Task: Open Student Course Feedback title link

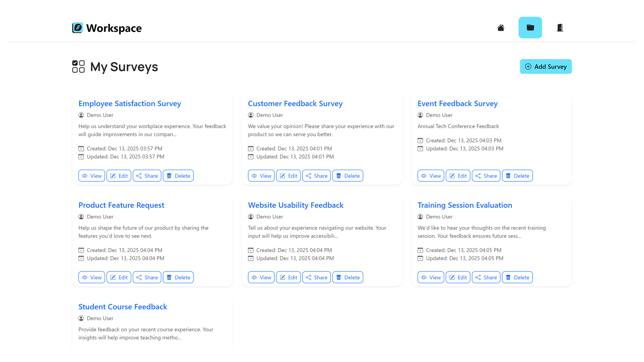Action: click(x=123, y=307)
